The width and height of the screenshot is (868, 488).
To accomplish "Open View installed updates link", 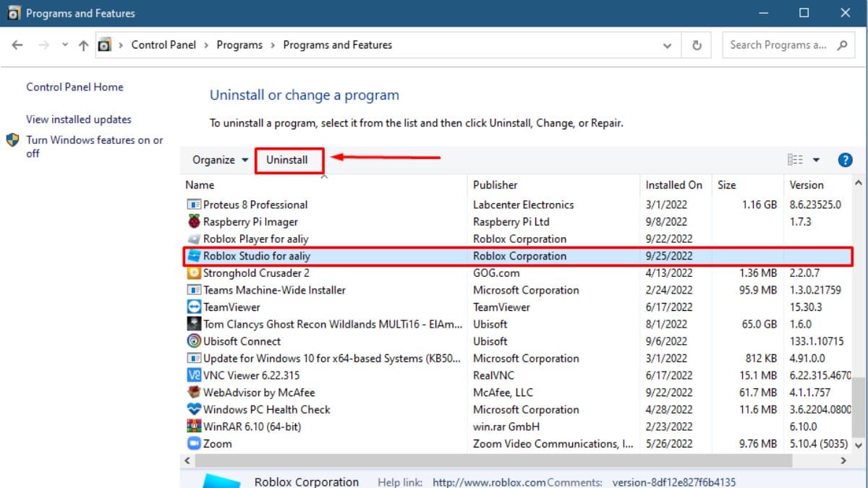I will click(79, 119).
